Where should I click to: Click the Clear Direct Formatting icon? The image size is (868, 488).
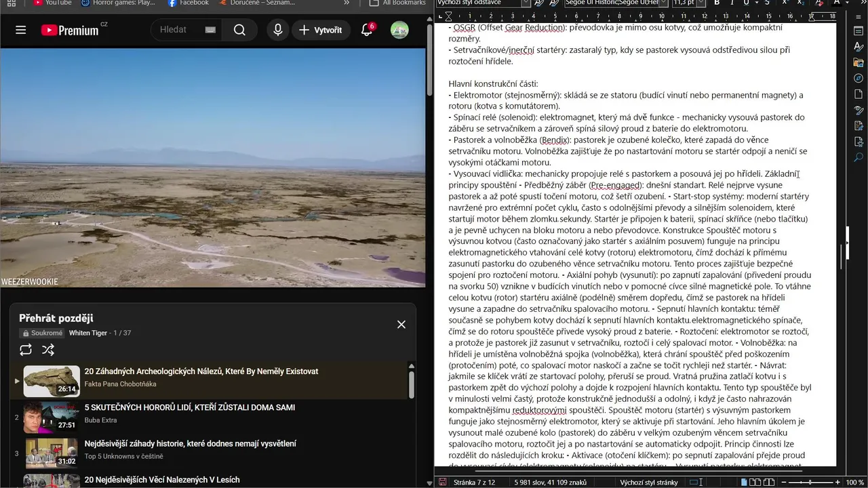point(819,3)
